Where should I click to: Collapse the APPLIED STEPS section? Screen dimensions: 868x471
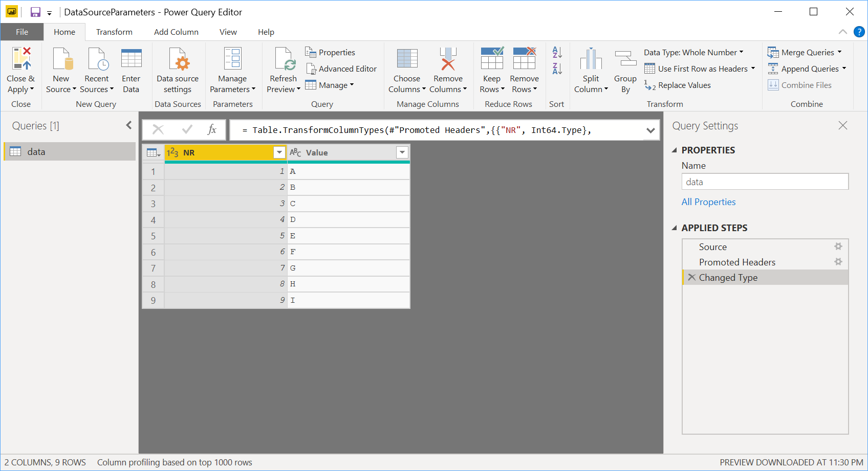[x=674, y=228]
